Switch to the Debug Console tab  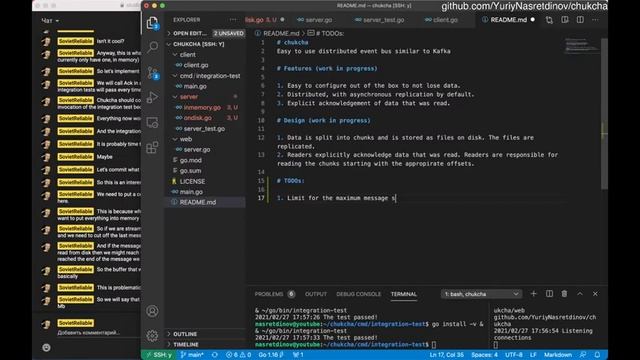pyautogui.click(x=358, y=294)
